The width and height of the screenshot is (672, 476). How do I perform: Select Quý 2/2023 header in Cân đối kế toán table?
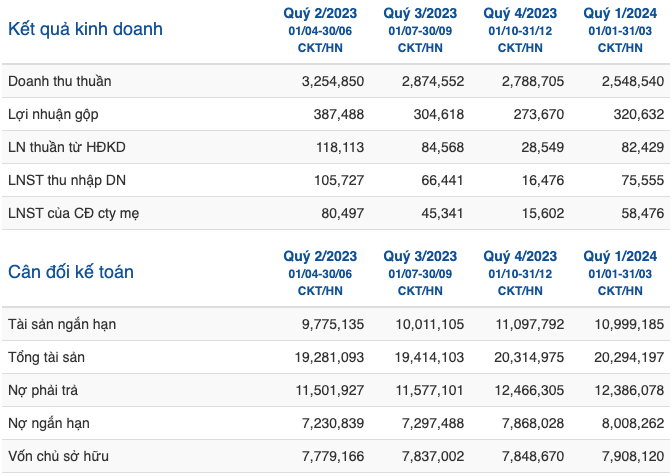coord(320,257)
